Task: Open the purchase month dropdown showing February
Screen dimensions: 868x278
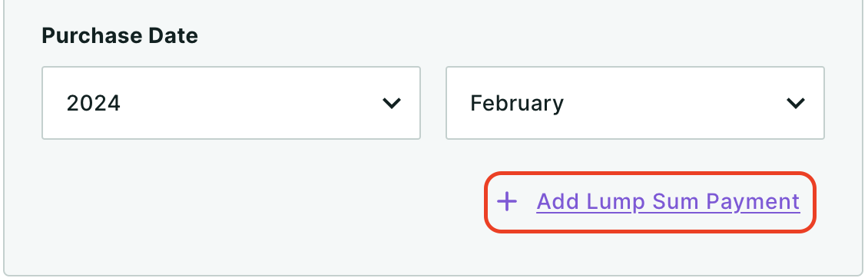Action: coord(635,103)
